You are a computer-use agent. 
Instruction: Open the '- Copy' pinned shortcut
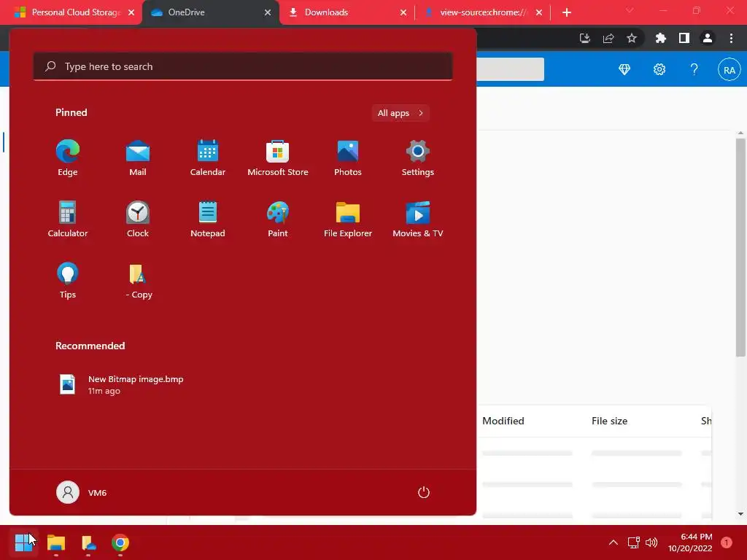point(138,281)
